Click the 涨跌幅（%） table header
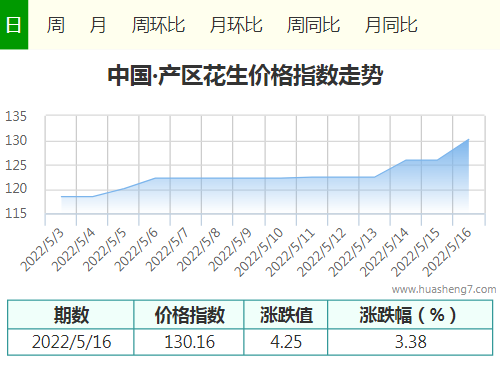This screenshot has width=500, height=365. (410, 315)
